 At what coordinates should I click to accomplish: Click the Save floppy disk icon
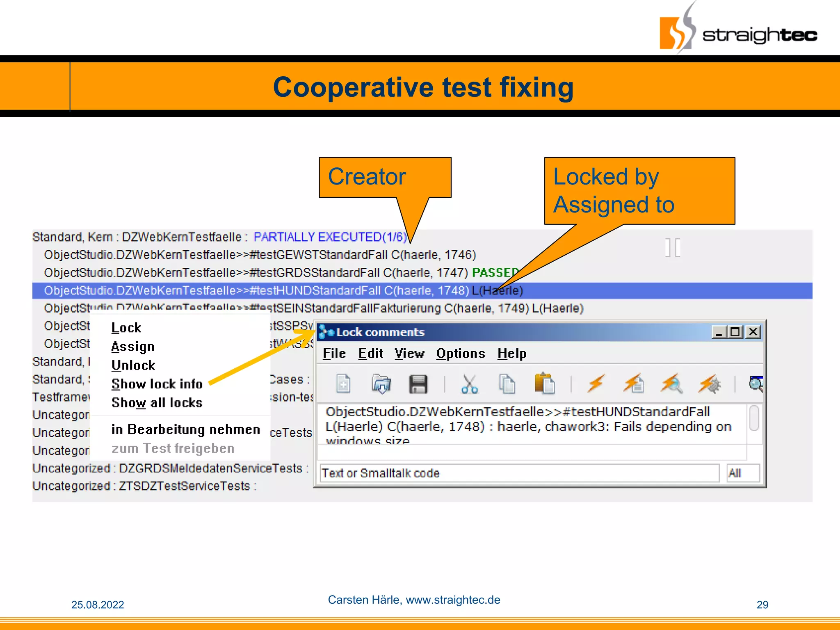tap(418, 384)
